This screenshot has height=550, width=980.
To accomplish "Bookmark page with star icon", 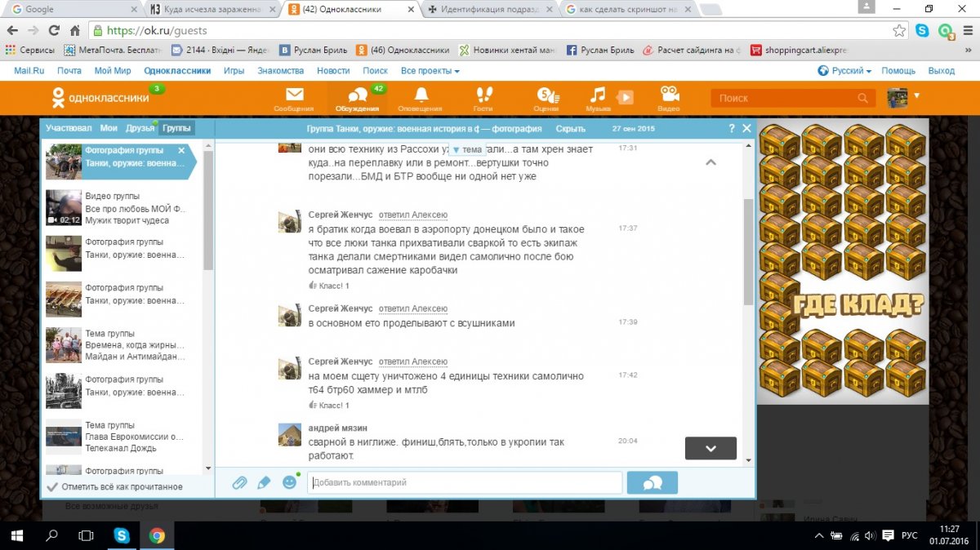I will coord(899,30).
